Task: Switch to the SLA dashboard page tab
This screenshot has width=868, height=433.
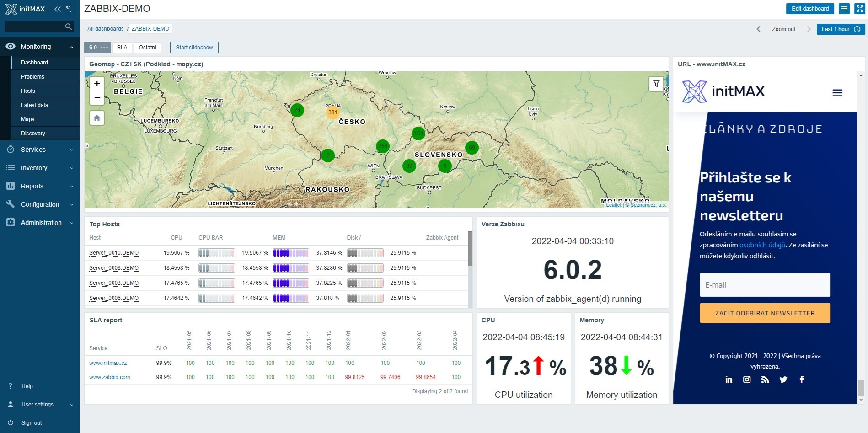Action: 122,48
